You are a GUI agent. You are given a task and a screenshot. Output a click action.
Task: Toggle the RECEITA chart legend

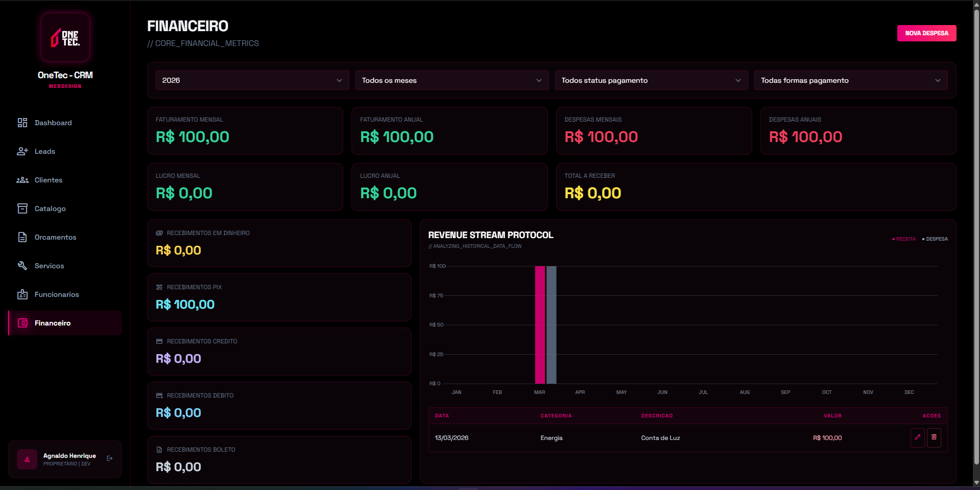903,239
